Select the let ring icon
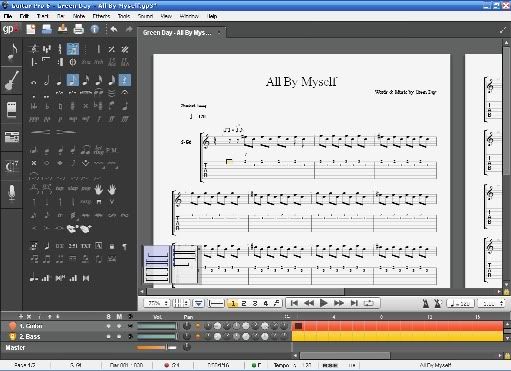 [99, 150]
